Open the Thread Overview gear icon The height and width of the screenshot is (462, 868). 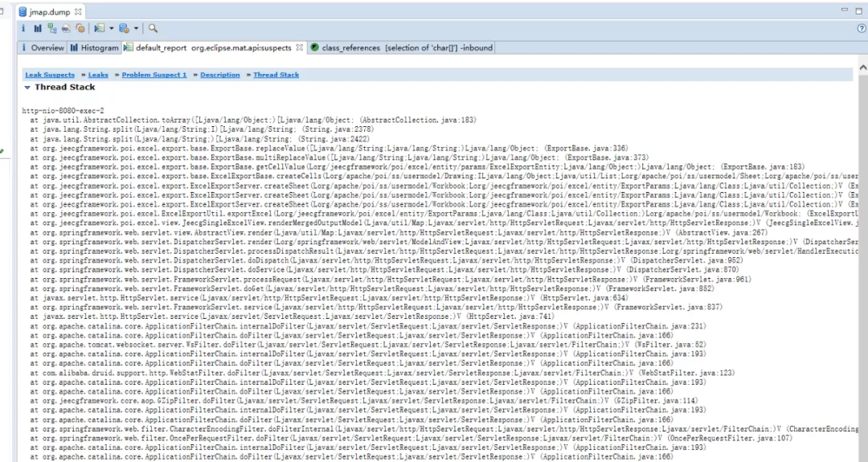tap(80, 28)
